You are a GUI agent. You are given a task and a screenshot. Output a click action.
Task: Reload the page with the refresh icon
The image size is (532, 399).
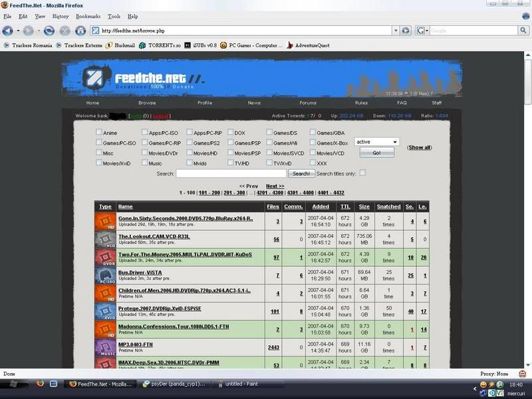tap(49, 31)
